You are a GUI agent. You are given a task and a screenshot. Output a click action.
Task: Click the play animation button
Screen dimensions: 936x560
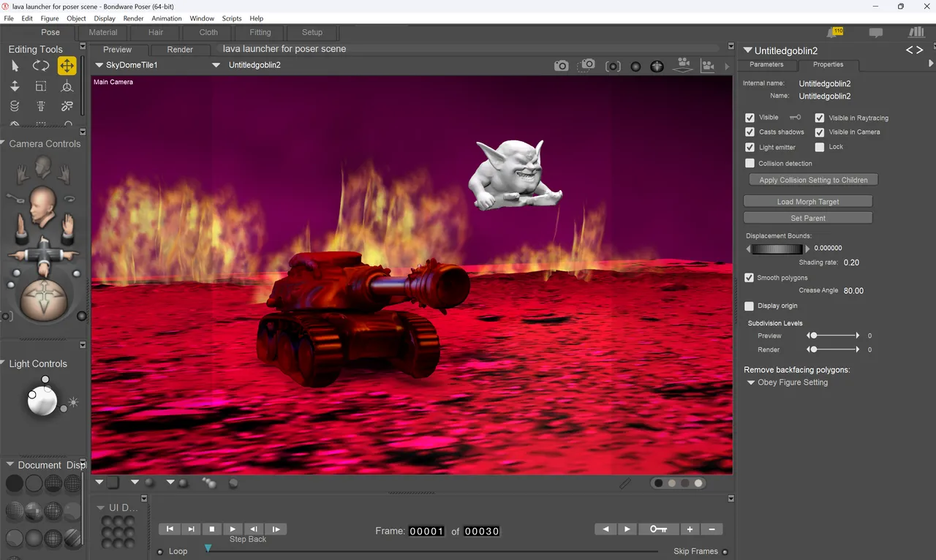(x=233, y=529)
